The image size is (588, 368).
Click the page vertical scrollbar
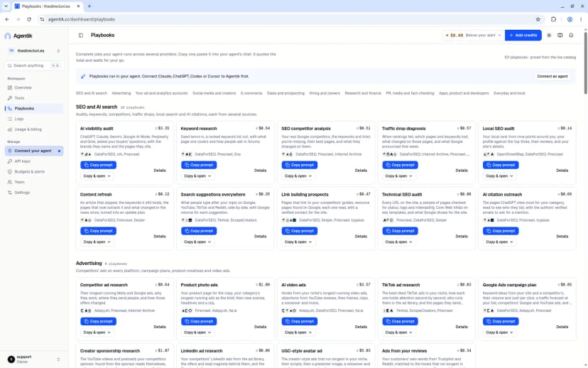click(x=585, y=63)
